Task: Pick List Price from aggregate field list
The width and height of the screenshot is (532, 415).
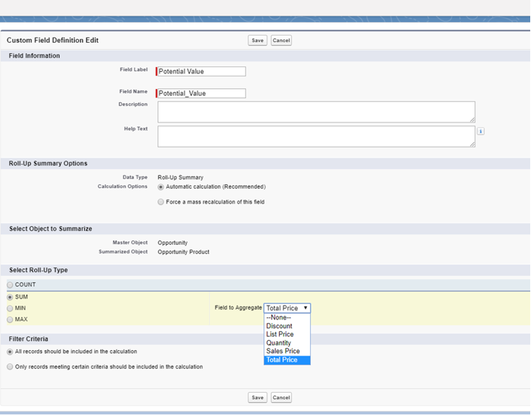Action: (280, 335)
